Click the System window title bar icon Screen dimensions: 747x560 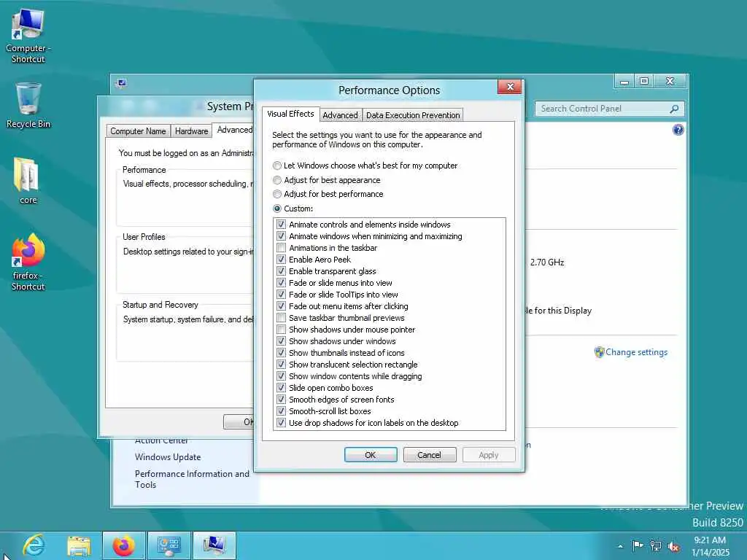(x=122, y=83)
